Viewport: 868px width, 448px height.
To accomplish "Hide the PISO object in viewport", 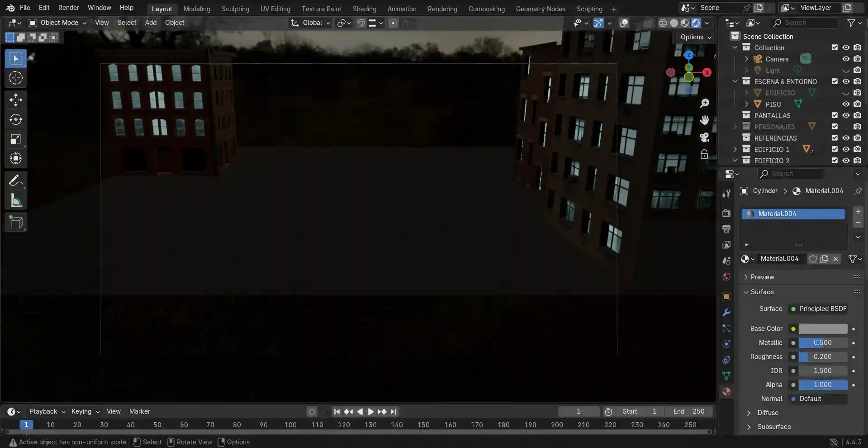I will pyautogui.click(x=845, y=104).
